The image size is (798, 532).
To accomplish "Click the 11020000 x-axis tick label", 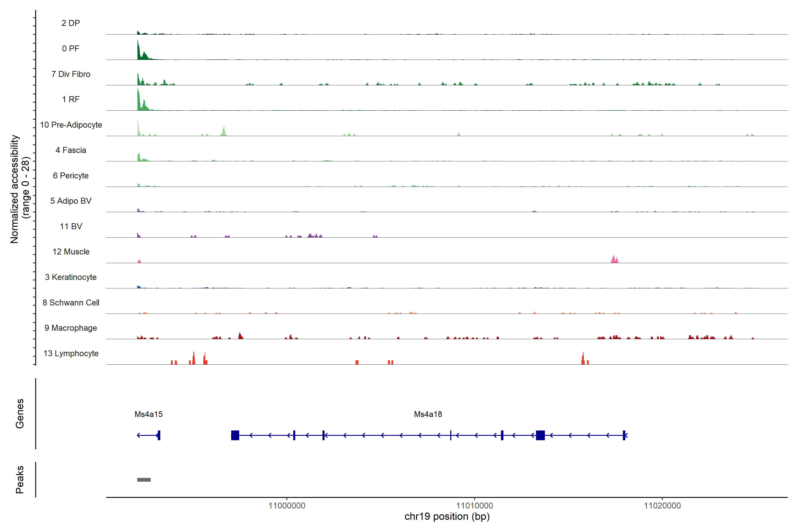I will pos(662,506).
